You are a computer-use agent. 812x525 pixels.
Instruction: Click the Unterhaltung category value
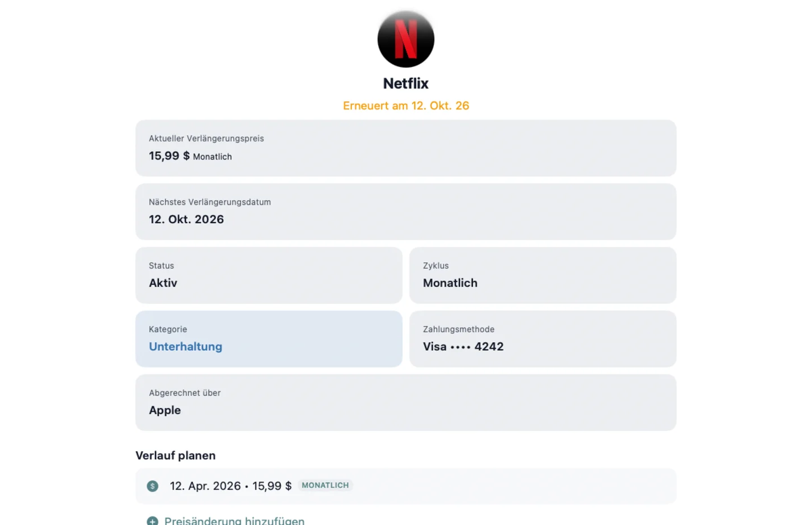(x=186, y=346)
